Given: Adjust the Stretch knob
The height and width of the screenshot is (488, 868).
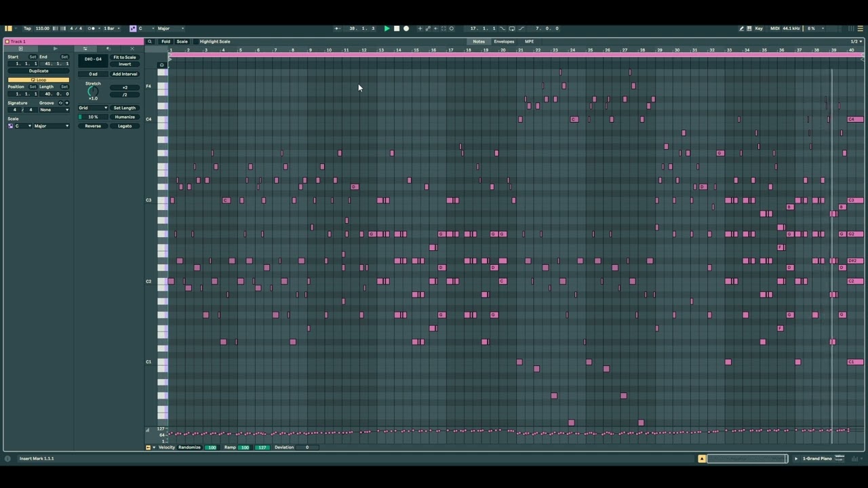Looking at the screenshot, I should coord(93,91).
